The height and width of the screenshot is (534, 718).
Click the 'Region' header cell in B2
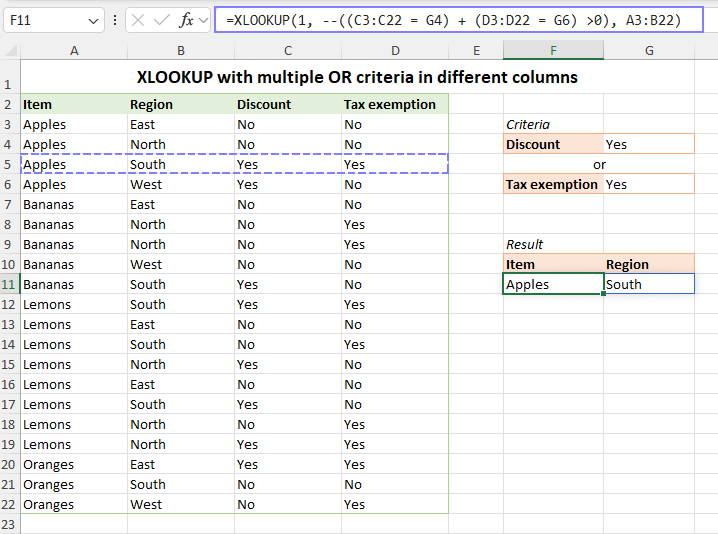[x=181, y=104]
